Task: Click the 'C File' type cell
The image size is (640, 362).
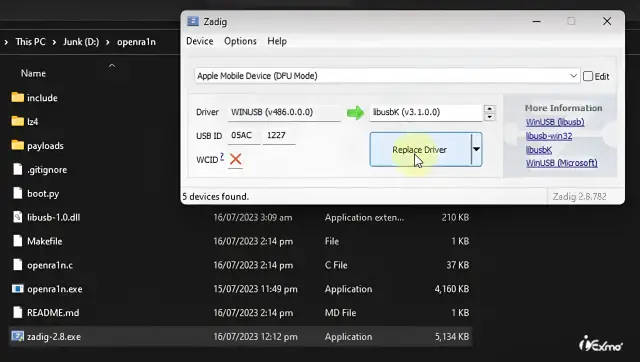Action: coord(336,265)
